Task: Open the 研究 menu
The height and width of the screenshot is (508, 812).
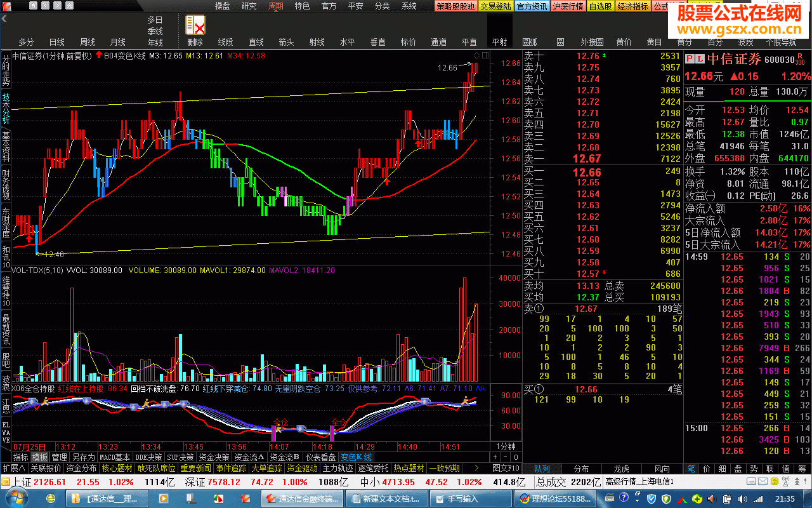Action: 249,6
